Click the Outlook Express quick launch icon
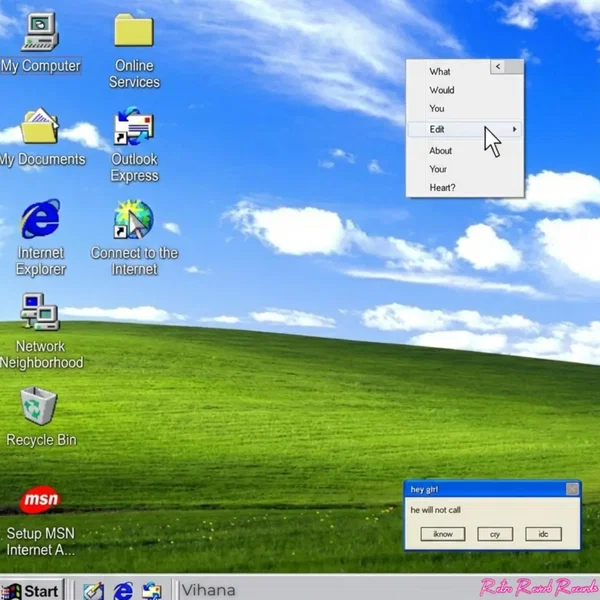600x600 pixels. pyautogui.click(x=151, y=590)
